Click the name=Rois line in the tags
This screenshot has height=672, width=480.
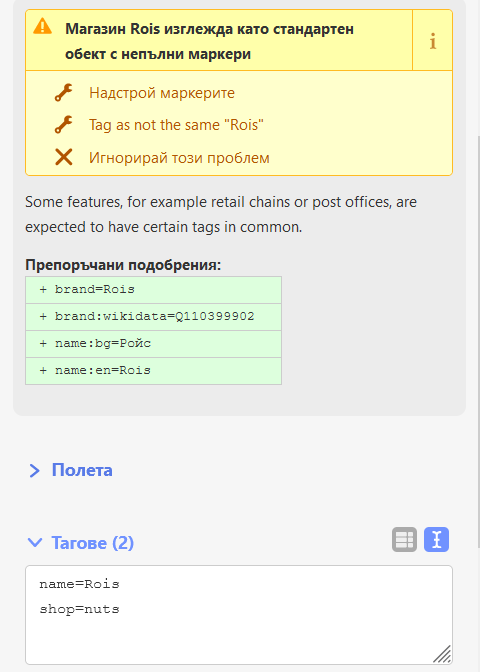79,584
